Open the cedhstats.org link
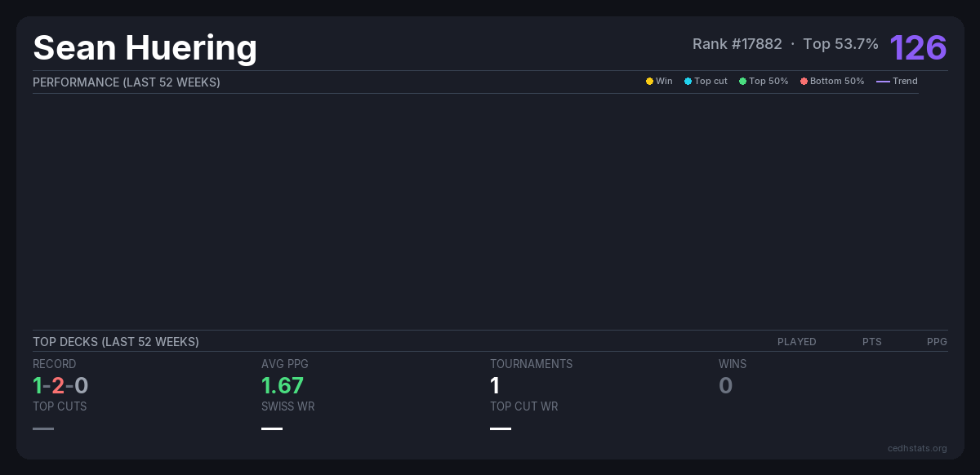 tap(917, 448)
